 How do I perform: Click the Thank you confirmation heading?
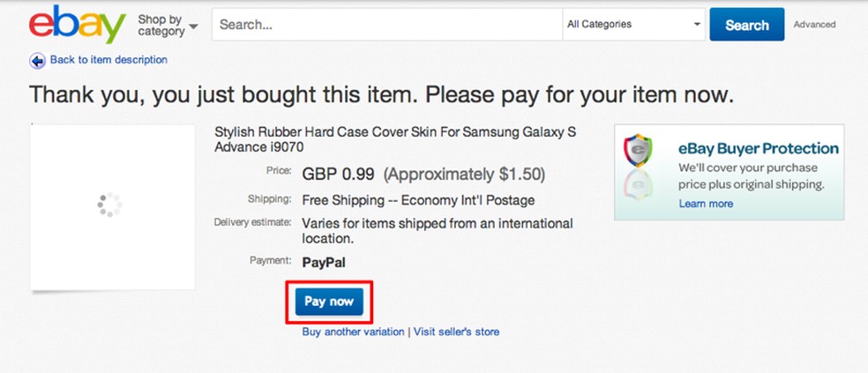click(381, 94)
